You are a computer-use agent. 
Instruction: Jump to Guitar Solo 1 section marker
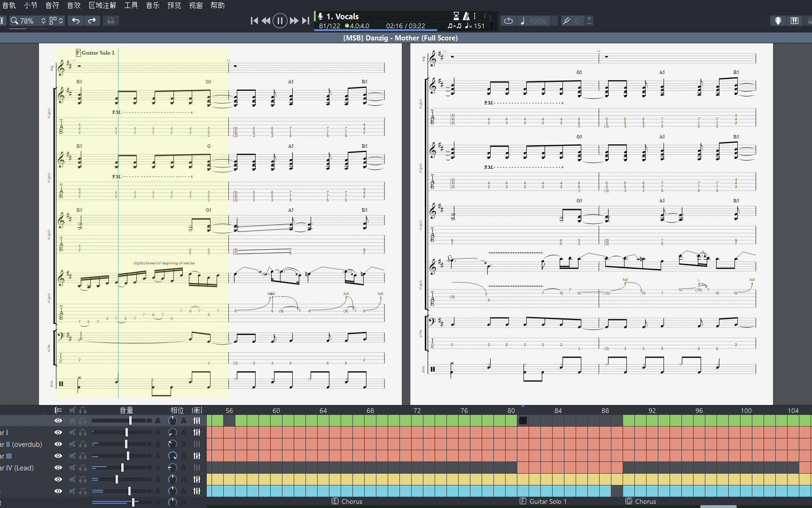pos(543,501)
